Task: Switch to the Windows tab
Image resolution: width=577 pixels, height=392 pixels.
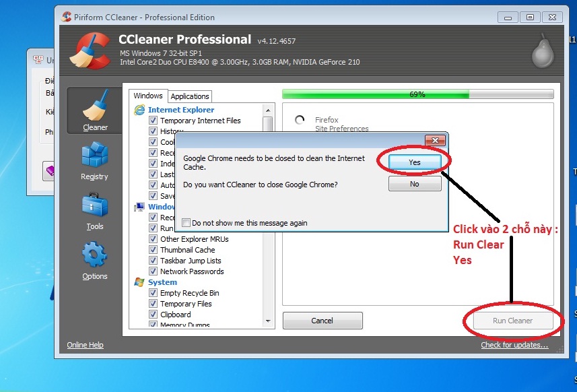Action: tap(148, 96)
